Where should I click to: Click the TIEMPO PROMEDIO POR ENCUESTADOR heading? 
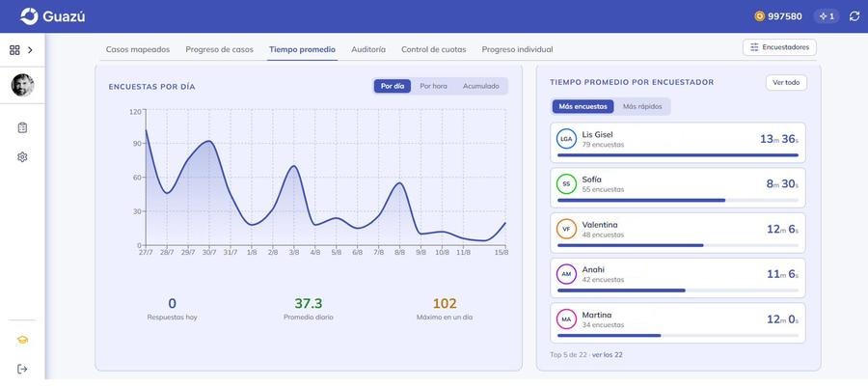pyautogui.click(x=632, y=82)
